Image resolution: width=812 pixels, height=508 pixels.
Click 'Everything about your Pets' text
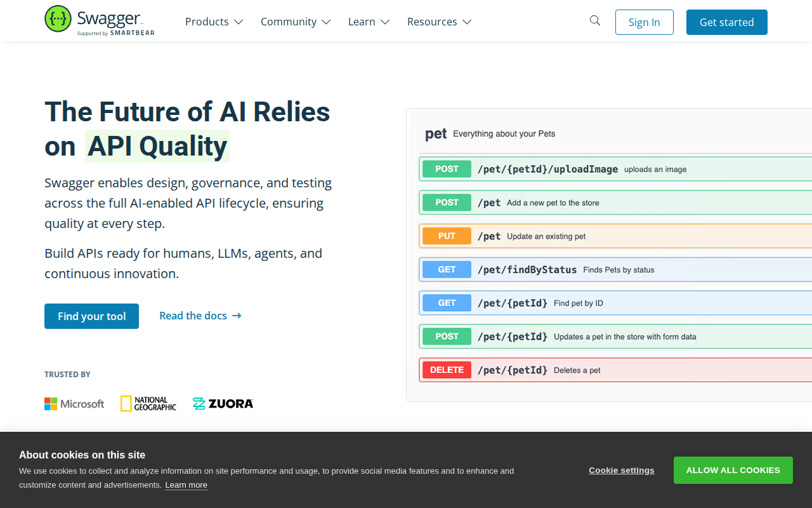[504, 134]
